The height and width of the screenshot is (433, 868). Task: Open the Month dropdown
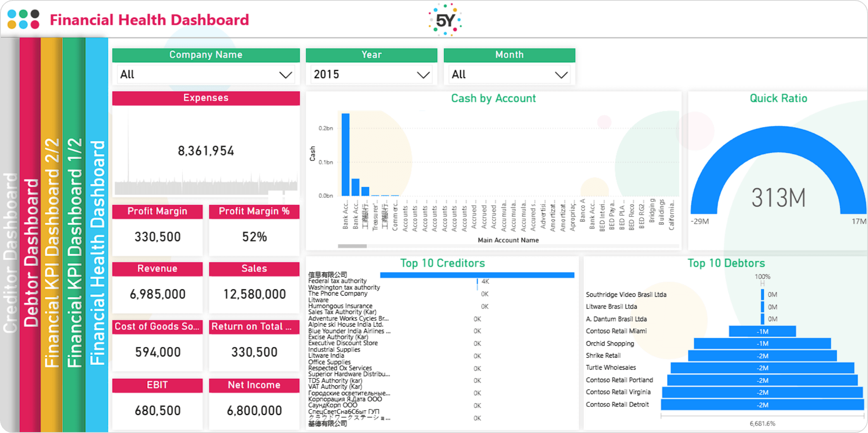[x=509, y=75]
